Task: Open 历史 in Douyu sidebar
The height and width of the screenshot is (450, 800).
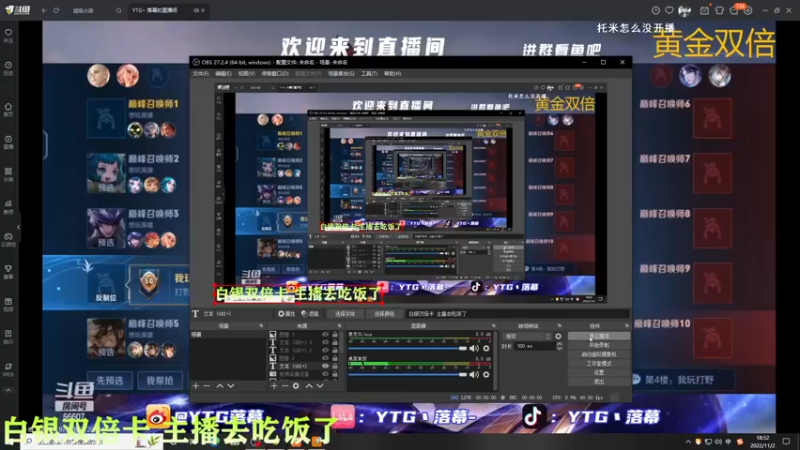Action: point(8,68)
